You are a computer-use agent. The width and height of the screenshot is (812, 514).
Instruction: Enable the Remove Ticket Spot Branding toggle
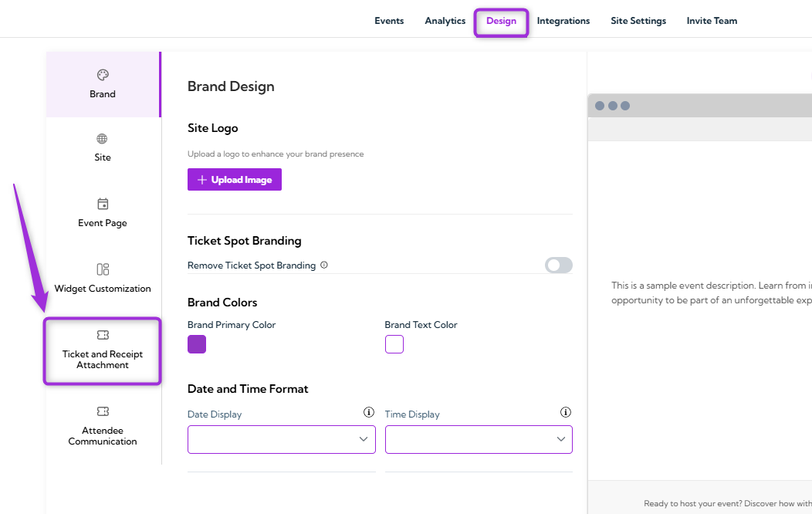click(x=558, y=265)
